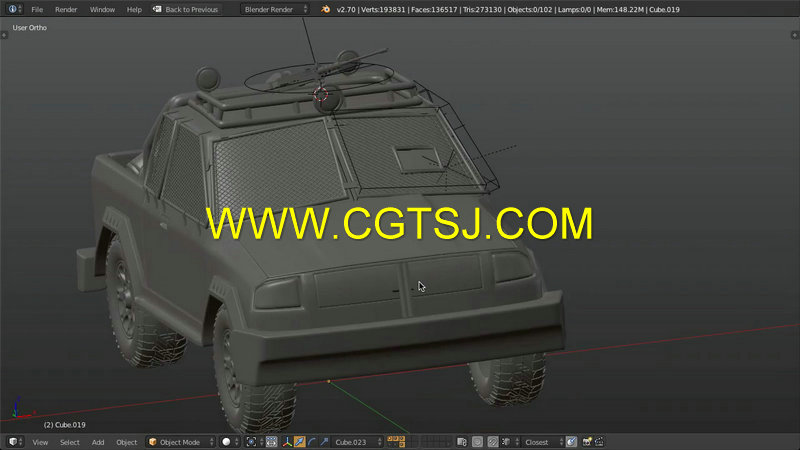The image size is (800, 450).
Task: Toggle align rotation with snapping target
Action: click(x=571, y=442)
